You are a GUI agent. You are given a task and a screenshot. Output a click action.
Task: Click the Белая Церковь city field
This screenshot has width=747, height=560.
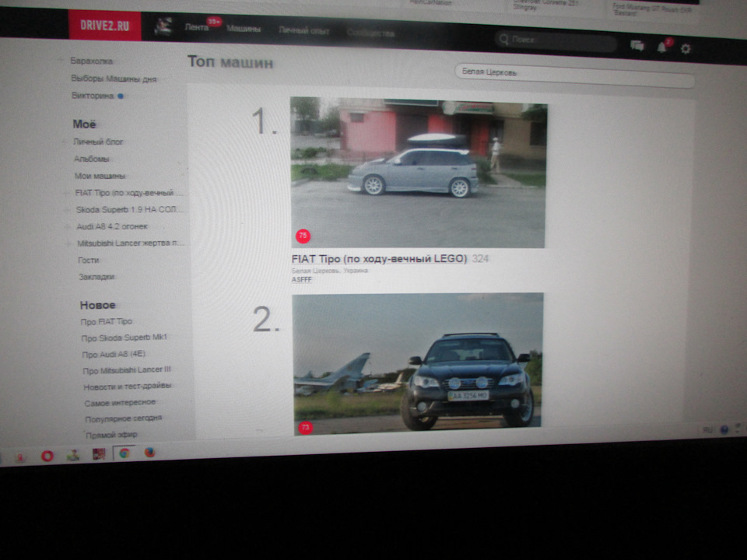pos(574,75)
